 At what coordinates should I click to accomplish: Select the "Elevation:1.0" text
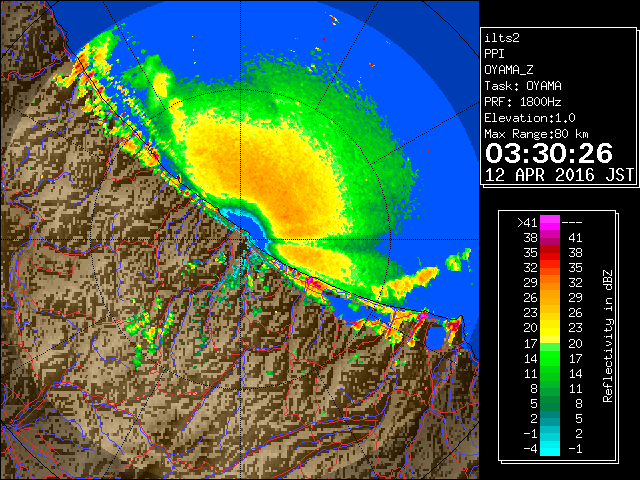530,118
